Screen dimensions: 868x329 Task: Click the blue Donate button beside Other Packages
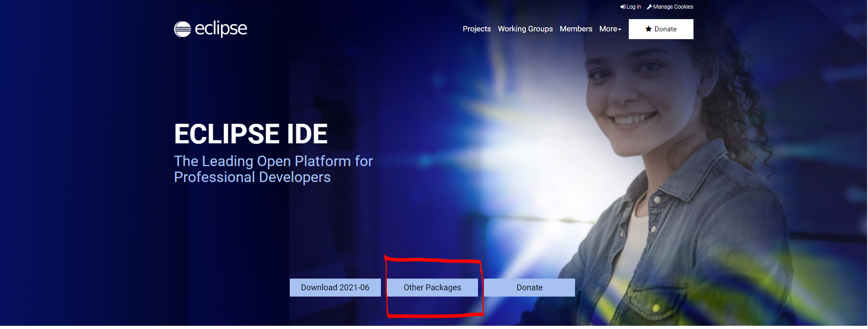point(529,288)
